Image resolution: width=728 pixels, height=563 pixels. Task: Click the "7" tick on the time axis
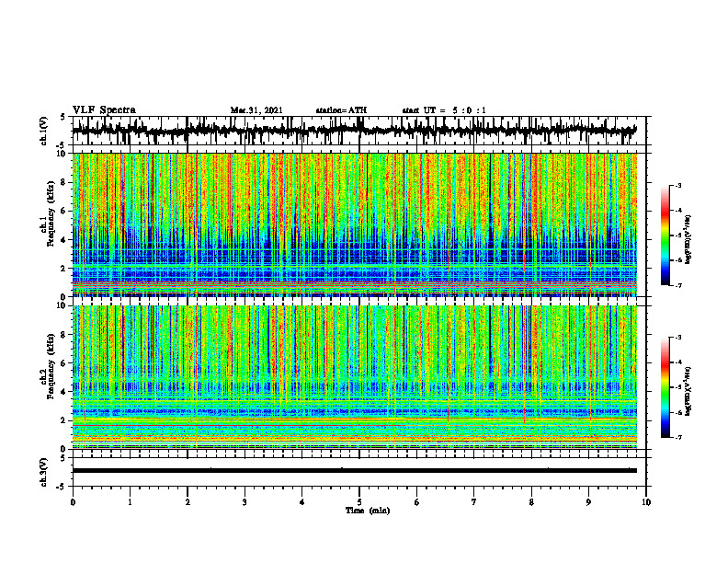pyautogui.click(x=474, y=502)
